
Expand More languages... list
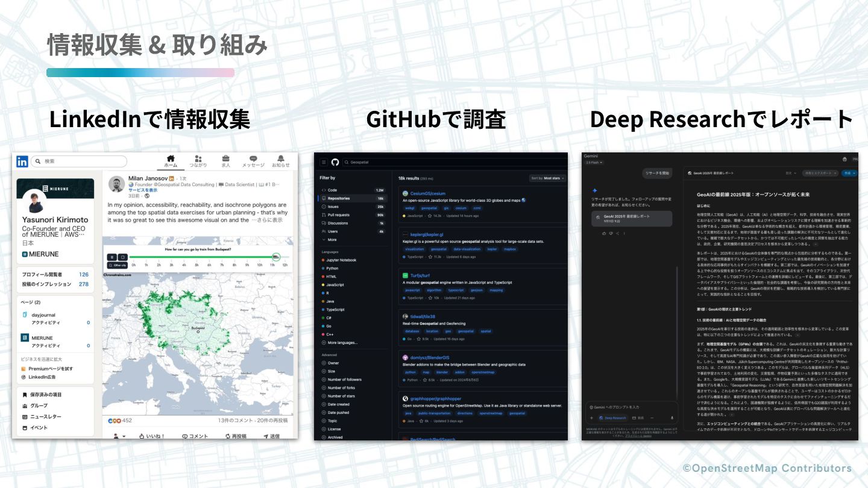click(341, 343)
